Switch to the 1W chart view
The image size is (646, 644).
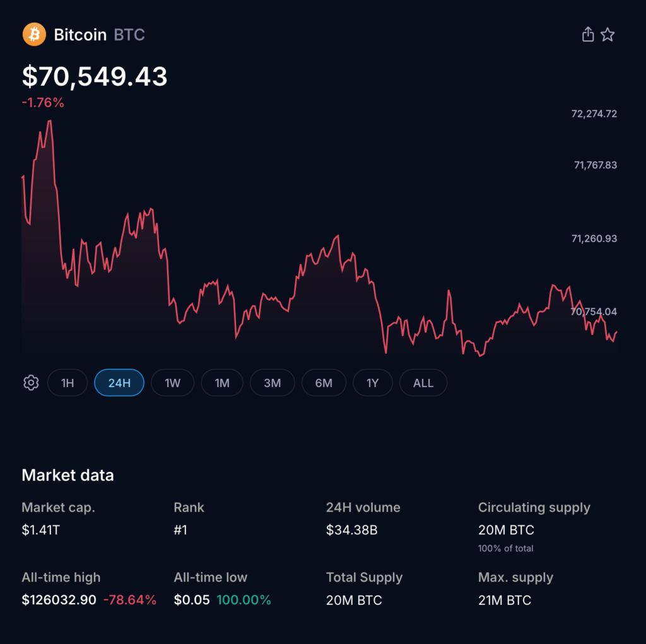pyautogui.click(x=172, y=382)
